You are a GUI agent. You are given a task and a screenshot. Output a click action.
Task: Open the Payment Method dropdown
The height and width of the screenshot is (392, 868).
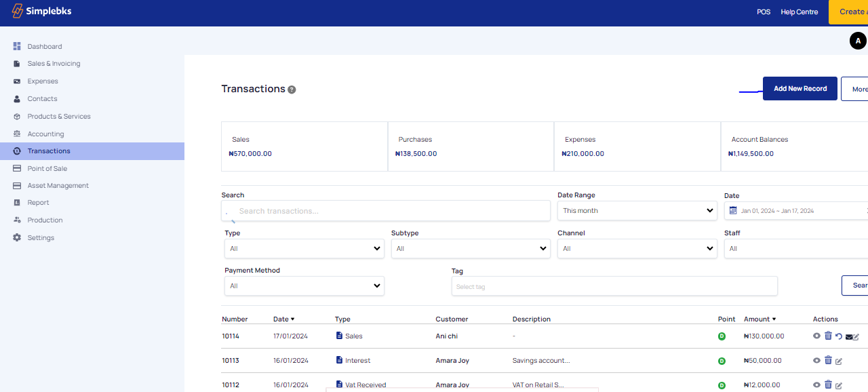click(x=304, y=286)
